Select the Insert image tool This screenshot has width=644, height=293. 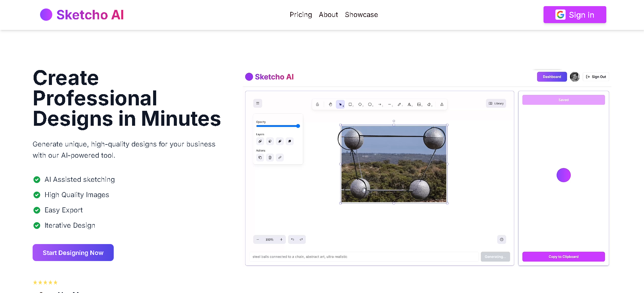click(x=419, y=104)
